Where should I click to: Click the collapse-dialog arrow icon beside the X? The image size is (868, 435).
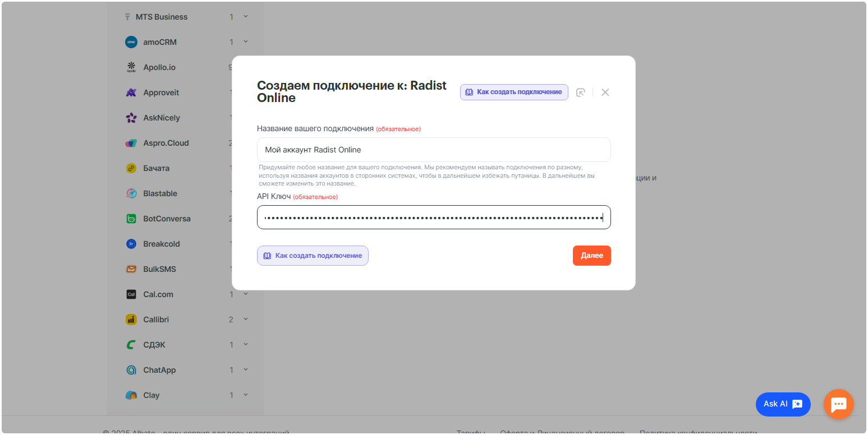(581, 92)
